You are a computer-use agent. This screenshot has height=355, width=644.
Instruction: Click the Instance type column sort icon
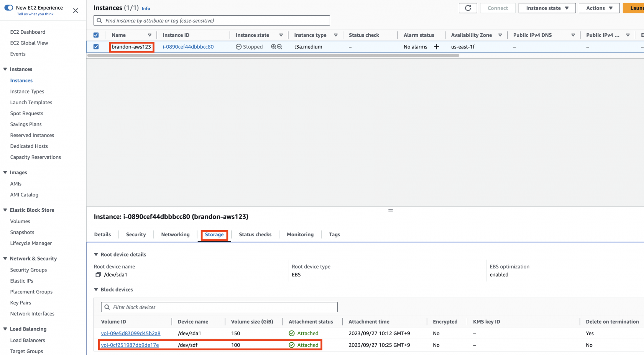click(336, 35)
